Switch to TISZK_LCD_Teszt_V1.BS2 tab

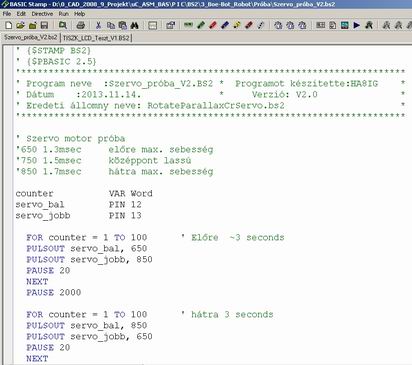(96, 38)
